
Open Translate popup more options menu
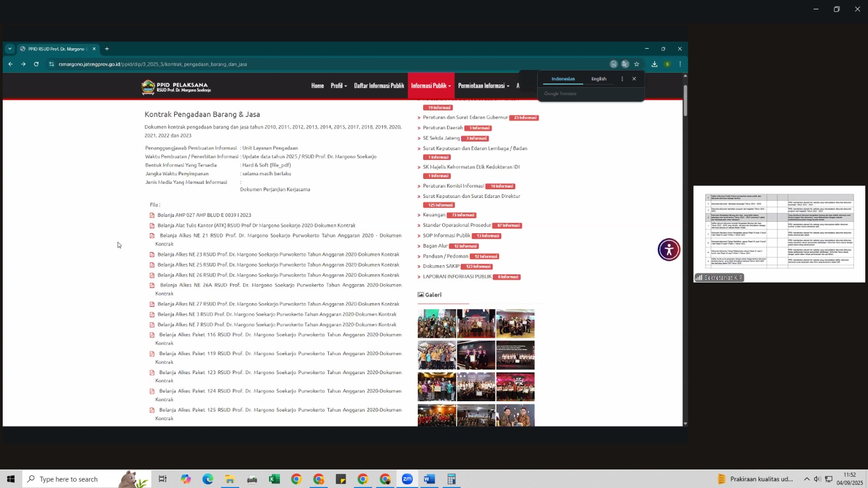tap(622, 79)
